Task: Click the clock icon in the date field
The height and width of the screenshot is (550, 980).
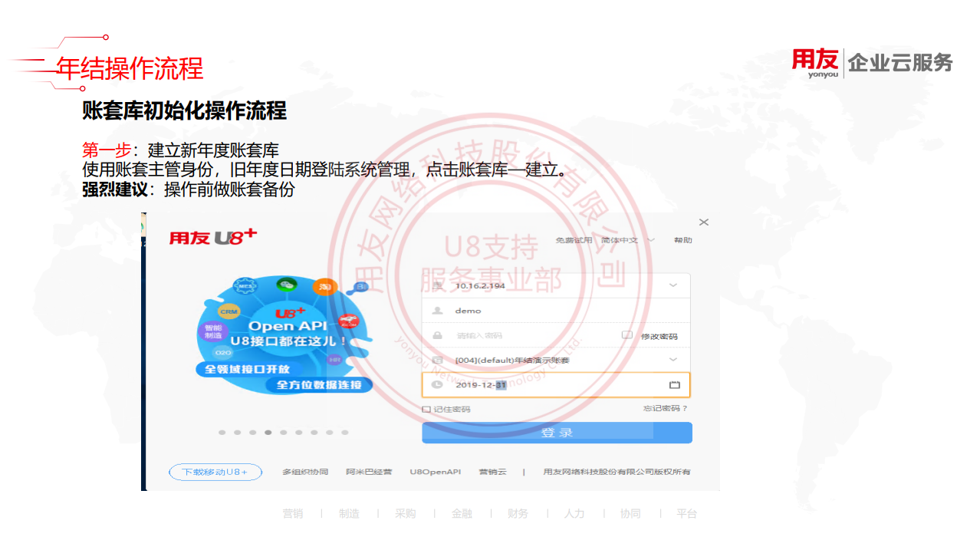Action: pyautogui.click(x=437, y=384)
